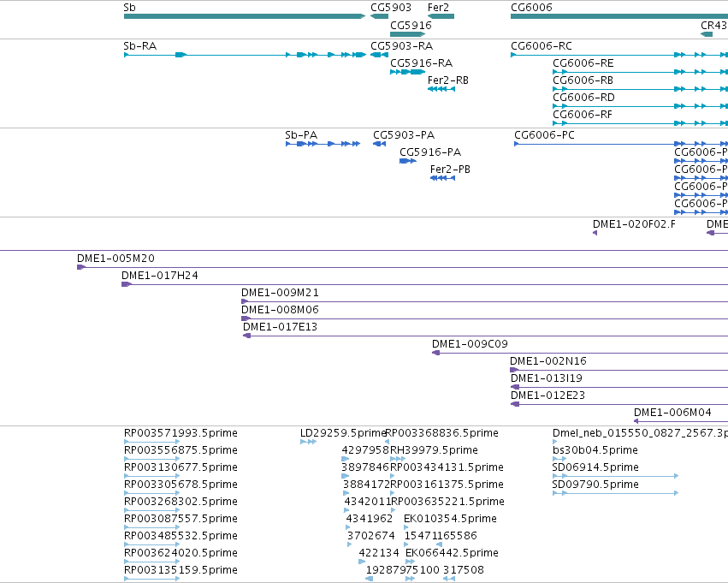Viewport: 728px width, 583px height.
Task: Select EST RP003135159.5prime
Action: [x=151, y=579]
